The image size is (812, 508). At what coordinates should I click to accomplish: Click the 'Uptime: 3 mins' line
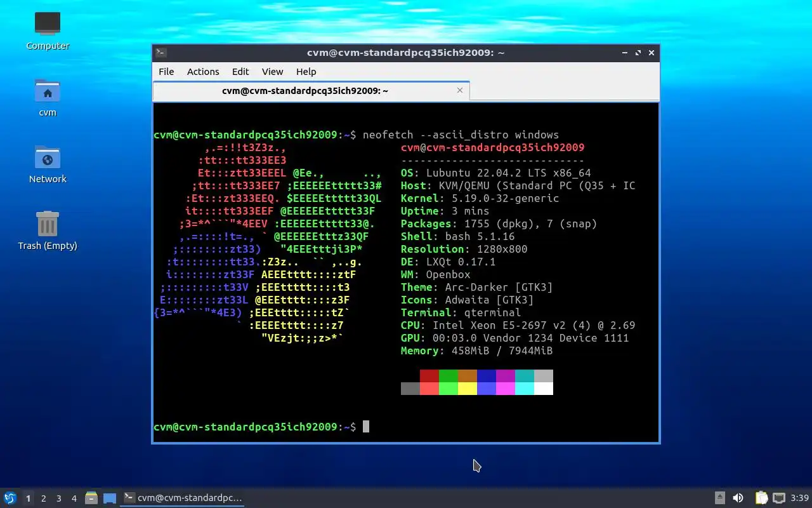445,211
